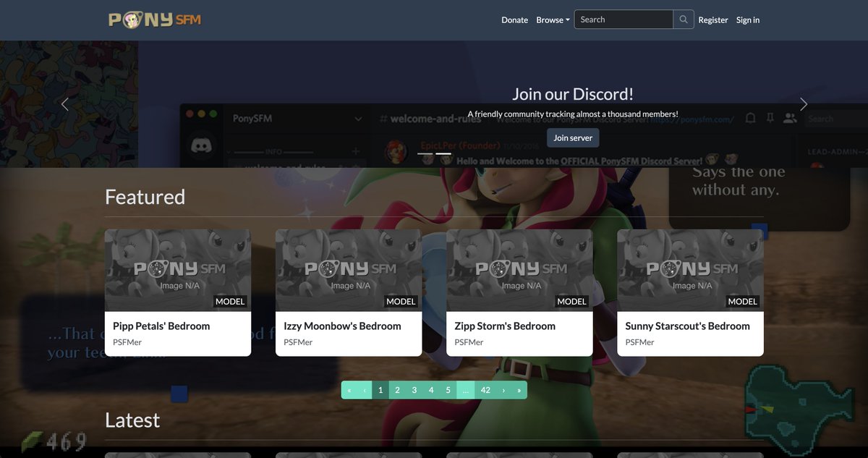
Task: Jump to last page with » button
Action: click(x=519, y=390)
